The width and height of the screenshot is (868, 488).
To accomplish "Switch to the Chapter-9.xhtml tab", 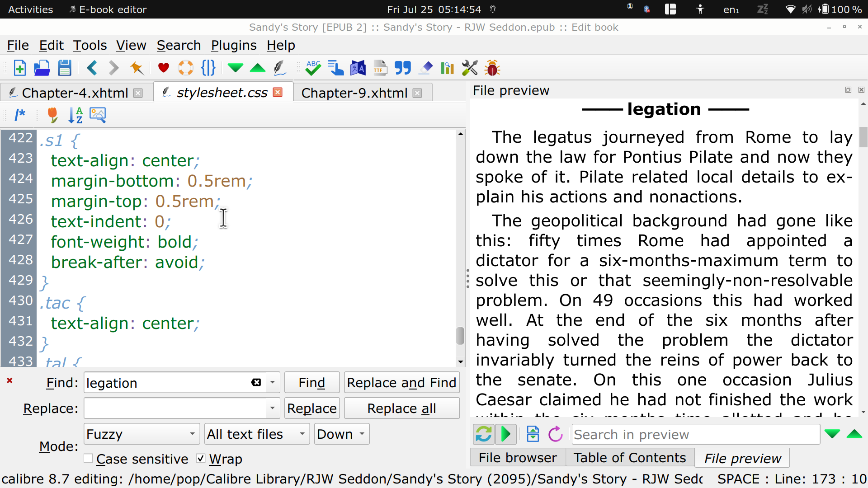I will (x=354, y=93).
